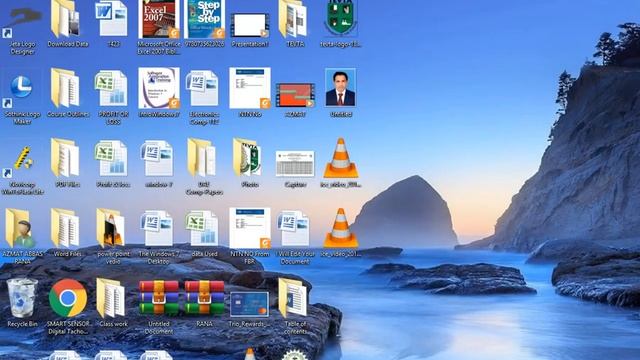The image size is (640, 360).
Task: Open the Step by Step book file
Action: pos(204,24)
